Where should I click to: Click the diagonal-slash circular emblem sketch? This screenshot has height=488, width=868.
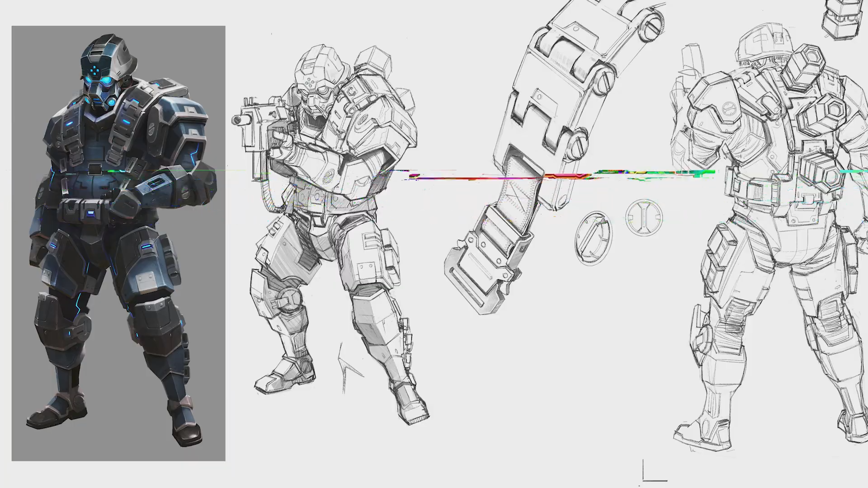(594, 239)
